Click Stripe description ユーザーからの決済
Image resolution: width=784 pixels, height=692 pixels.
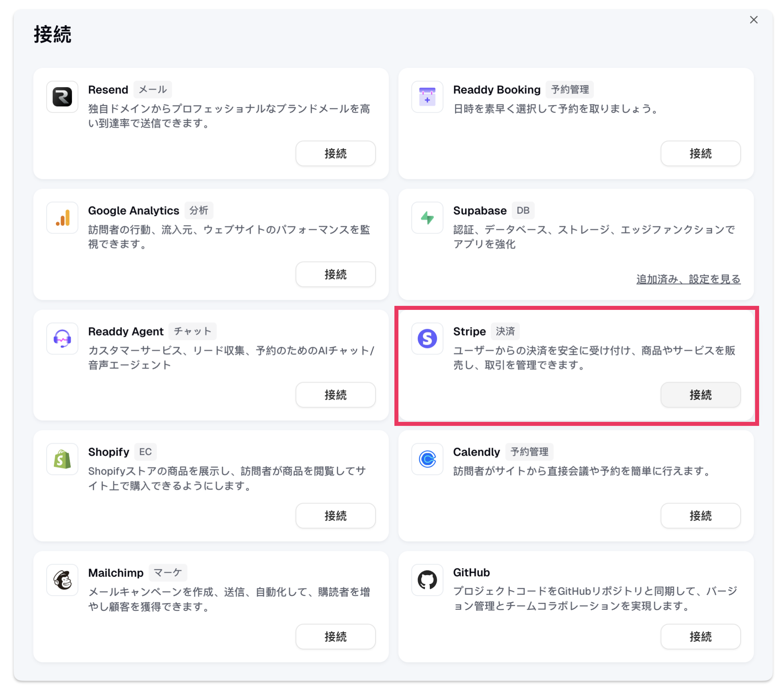click(x=594, y=358)
